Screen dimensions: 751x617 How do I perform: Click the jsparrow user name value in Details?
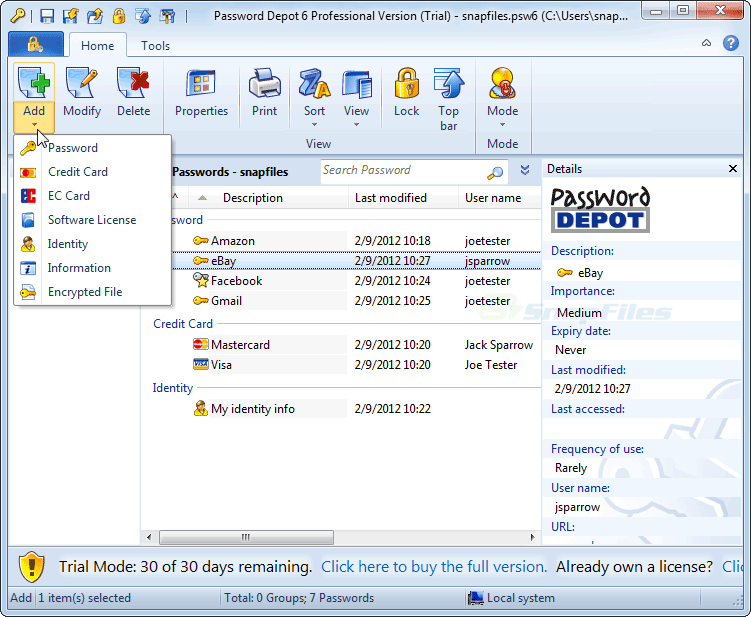click(577, 507)
